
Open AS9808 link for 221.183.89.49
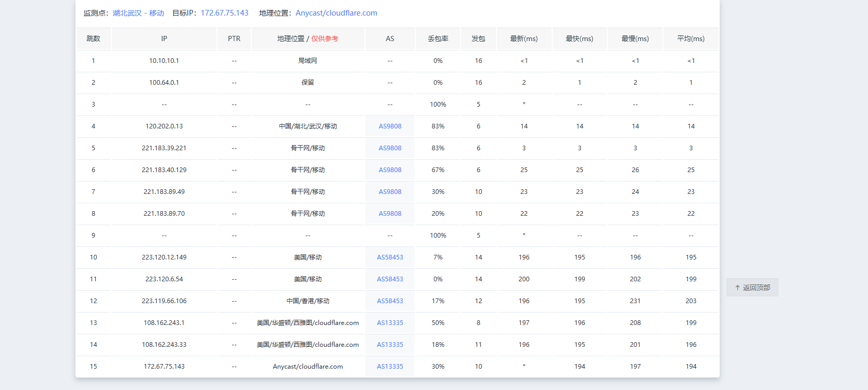pos(390,192)
